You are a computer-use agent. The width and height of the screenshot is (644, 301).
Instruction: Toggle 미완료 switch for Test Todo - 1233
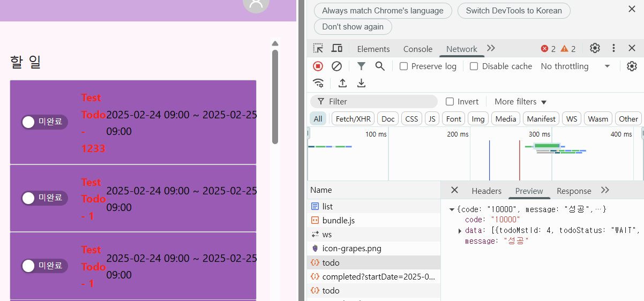click(44, 122)
